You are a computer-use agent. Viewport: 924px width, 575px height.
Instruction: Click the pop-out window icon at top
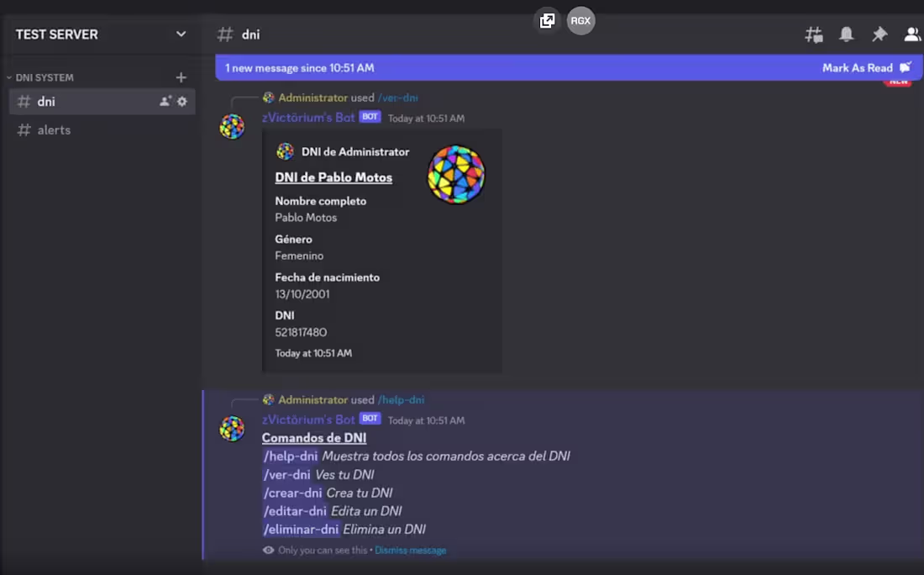coord(548,18)
